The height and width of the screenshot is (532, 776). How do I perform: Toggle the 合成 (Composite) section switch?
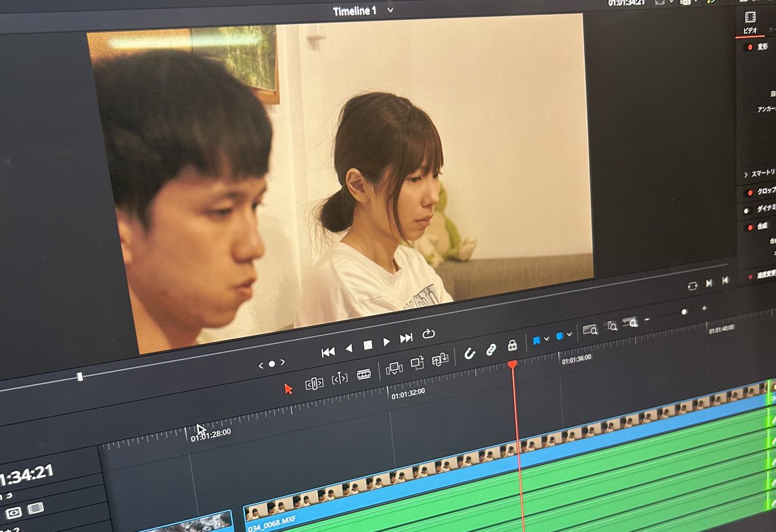pos(747,228)
